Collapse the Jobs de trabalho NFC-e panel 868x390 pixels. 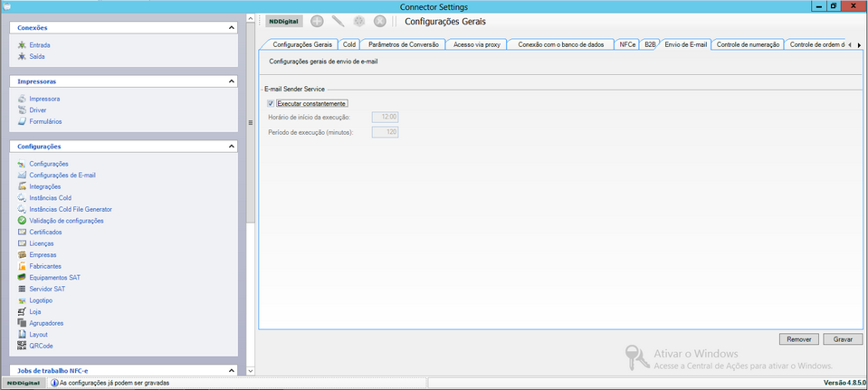[x=232, y=370]
